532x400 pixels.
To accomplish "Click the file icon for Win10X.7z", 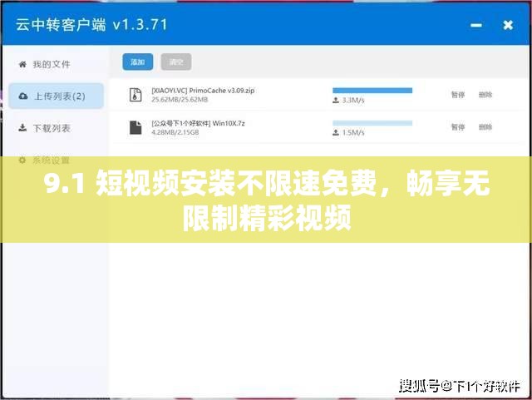I will (135, 127).
